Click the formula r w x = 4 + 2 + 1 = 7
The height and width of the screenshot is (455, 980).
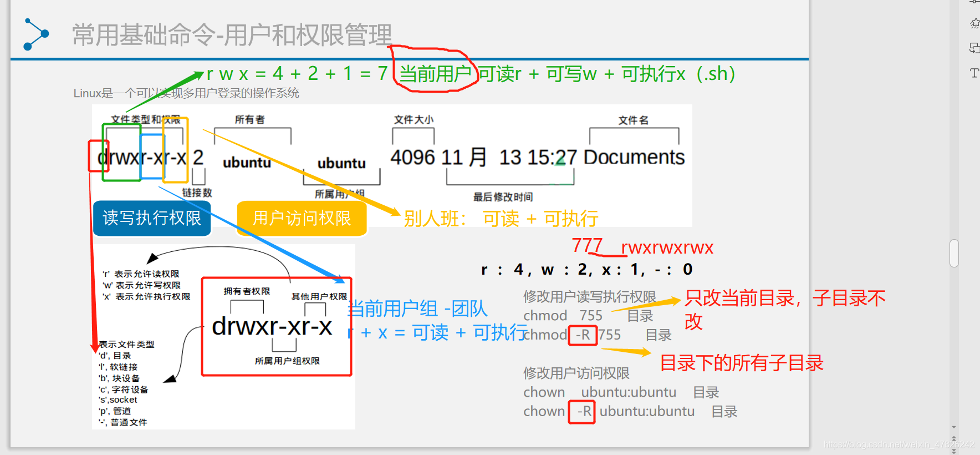pyautogui.click(x=297, y=73)
